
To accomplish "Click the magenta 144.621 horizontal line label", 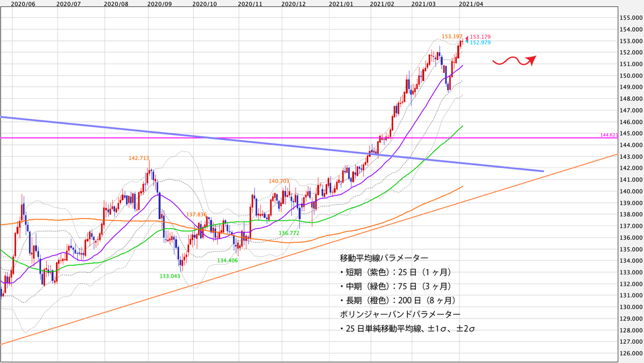I will pyautogui.click(x=608, y=136).
